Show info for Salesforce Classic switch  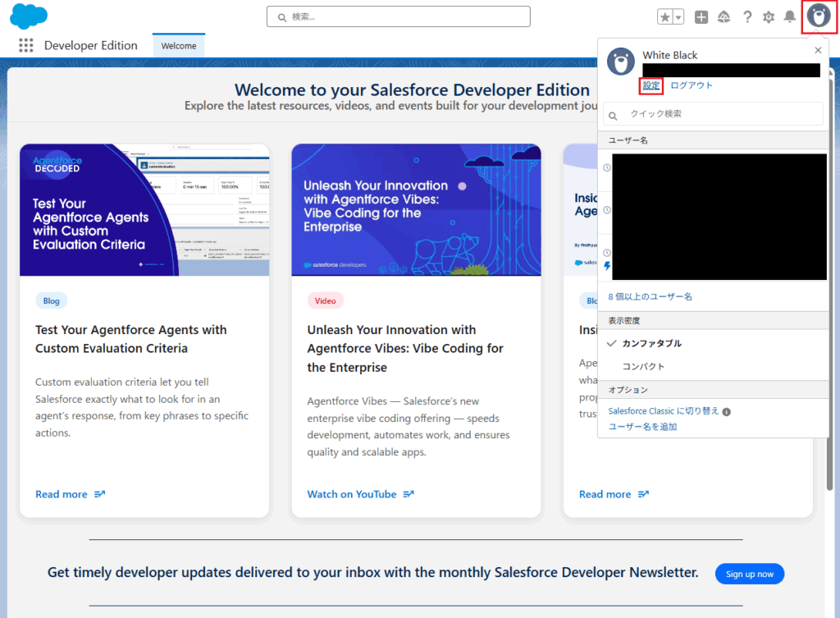(727, 412)
